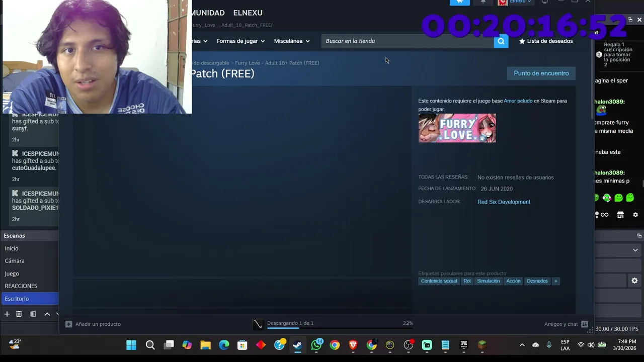Open Lista de deseados
Image resolution: width=644 pixels, height=362 pixels.
(x=546, y=41)
